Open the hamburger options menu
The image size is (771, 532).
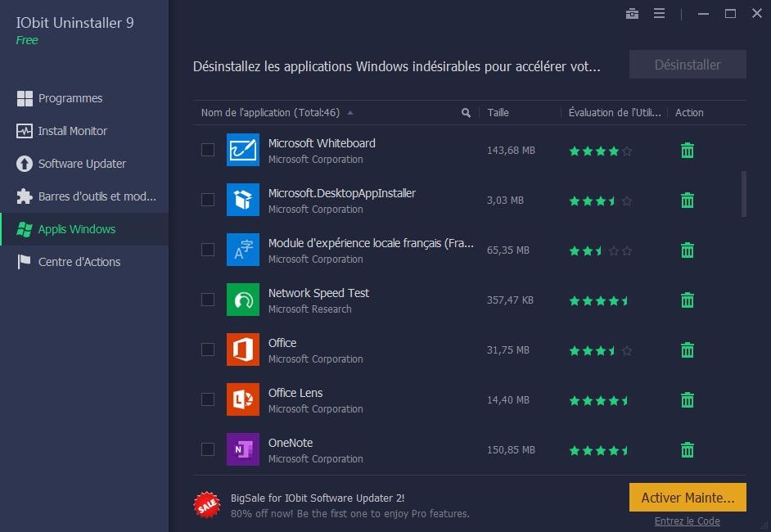click(660, 13)
